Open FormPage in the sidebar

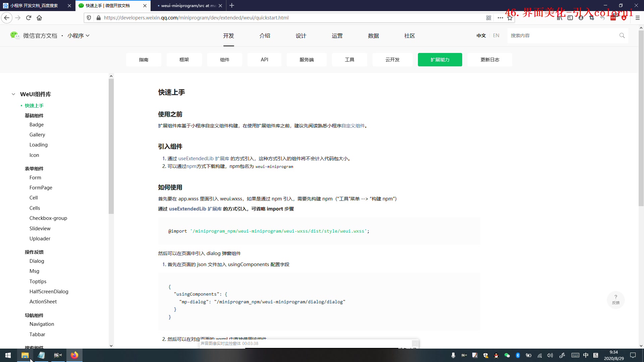[x=41, y=188]
